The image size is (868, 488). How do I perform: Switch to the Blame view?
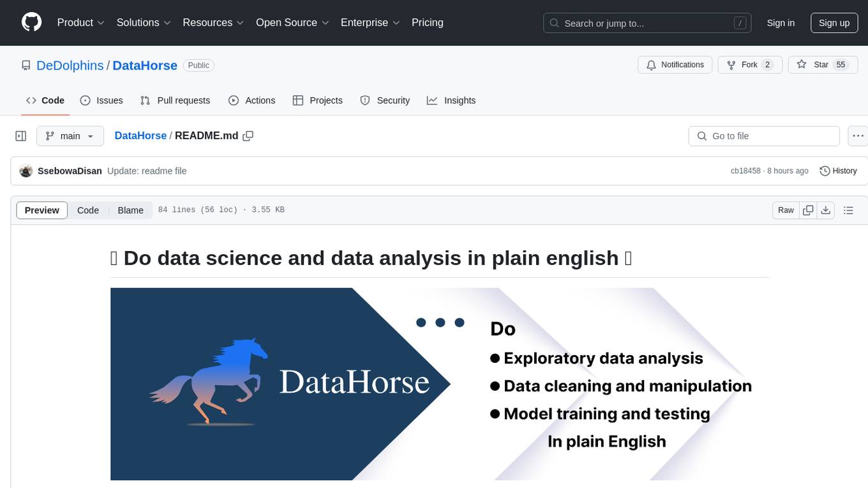pyautogui.click(x=131, y=210)
